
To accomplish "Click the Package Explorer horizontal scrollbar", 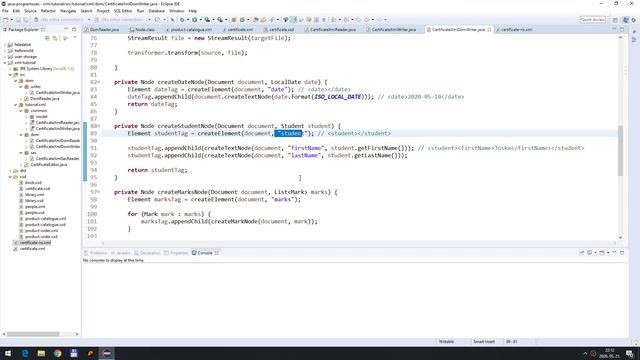I will tap(33, 334).
